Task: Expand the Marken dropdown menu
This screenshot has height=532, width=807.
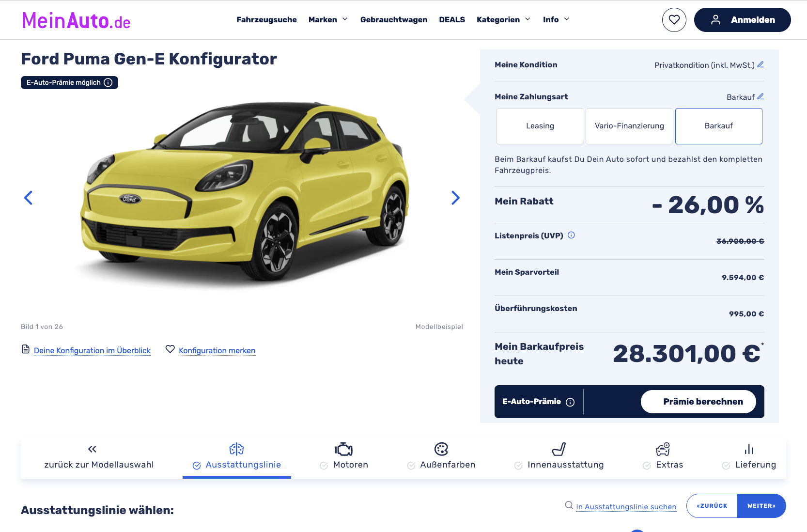Action: pos(328,19)
